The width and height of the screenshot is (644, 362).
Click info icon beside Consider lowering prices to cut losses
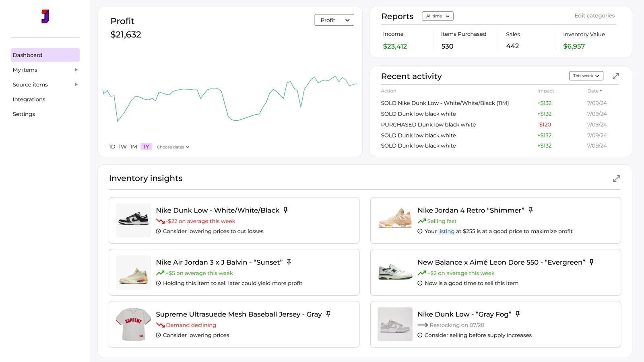point(158,231)
